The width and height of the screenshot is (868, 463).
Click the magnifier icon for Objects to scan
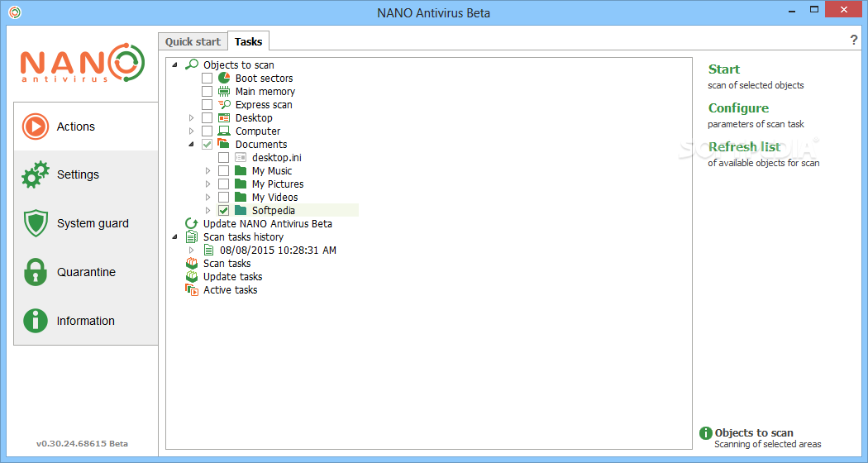pos(192,64)
